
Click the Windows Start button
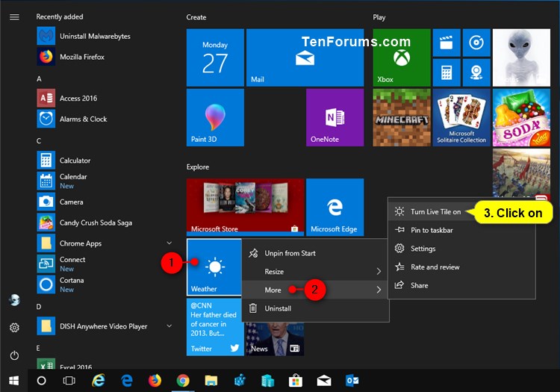pyautogui.click(x=13, y=381)
